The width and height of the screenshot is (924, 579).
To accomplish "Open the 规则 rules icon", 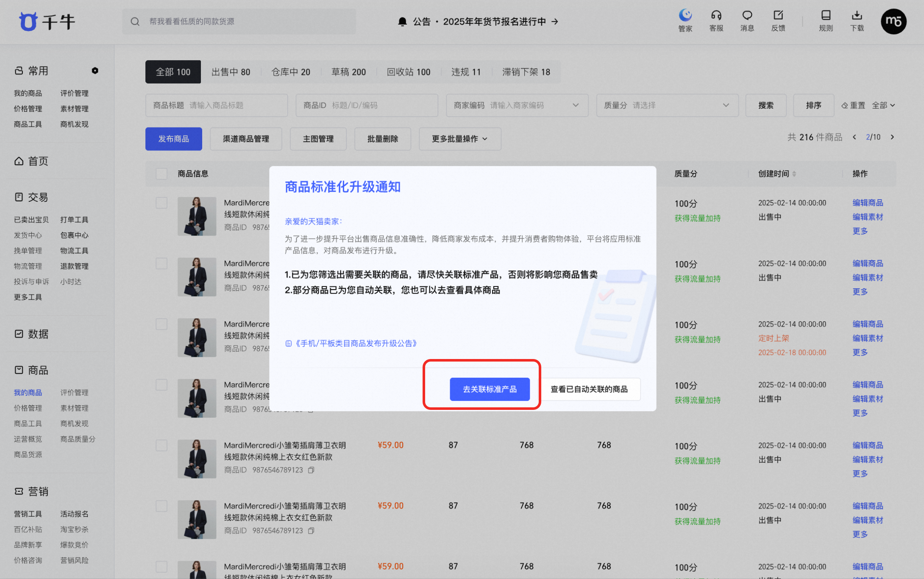I will (x=826, y=16).
